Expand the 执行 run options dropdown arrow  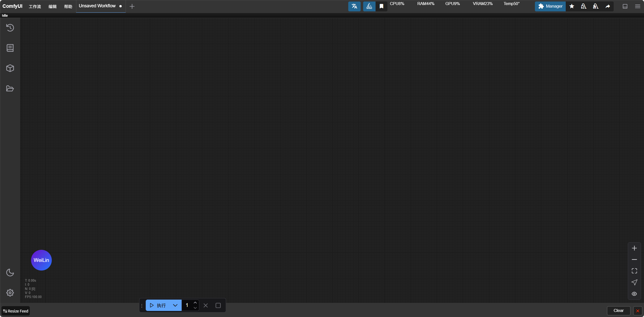(x=175, y=305)
